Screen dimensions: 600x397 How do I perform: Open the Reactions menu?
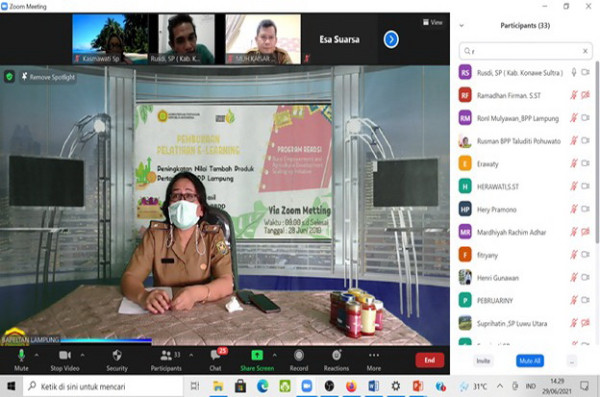point(336,360)
